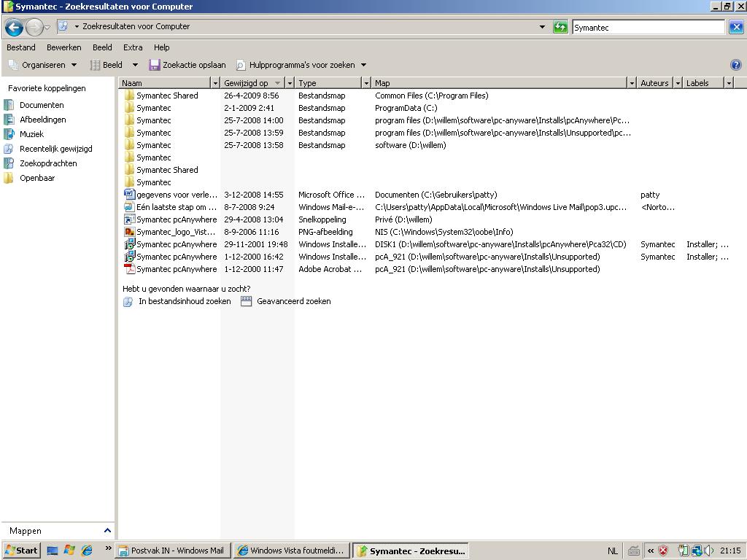Click the 'Geavanceerd zoeken' icon

[246, 301]
